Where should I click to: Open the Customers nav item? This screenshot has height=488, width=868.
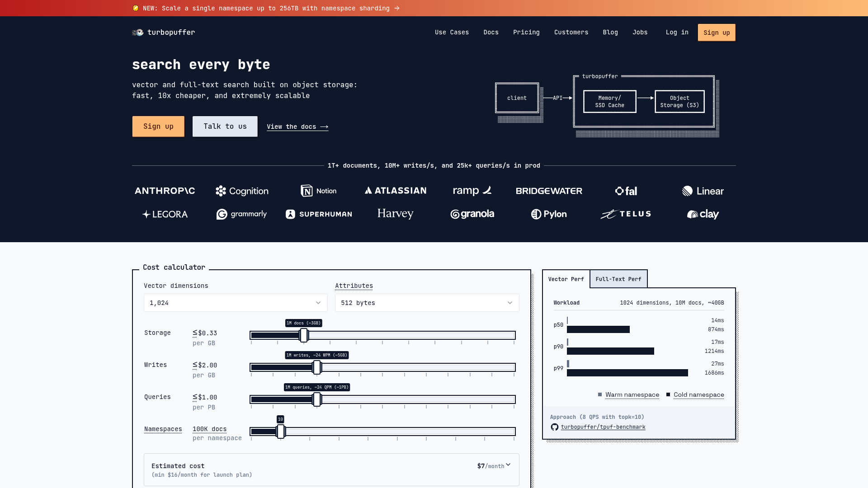(x=571, y=33)
